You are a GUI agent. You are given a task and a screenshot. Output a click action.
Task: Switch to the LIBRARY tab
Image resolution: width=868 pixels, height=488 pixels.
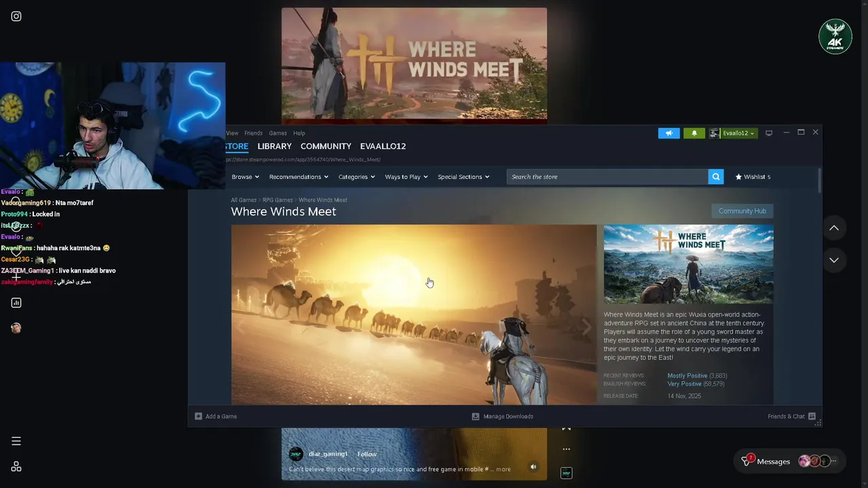point(275,146)
